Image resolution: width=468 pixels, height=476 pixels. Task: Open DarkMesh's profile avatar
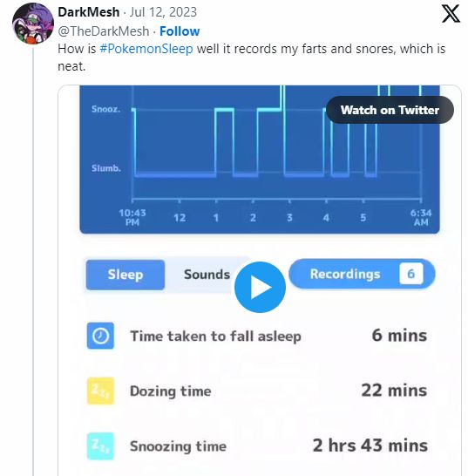33,24
